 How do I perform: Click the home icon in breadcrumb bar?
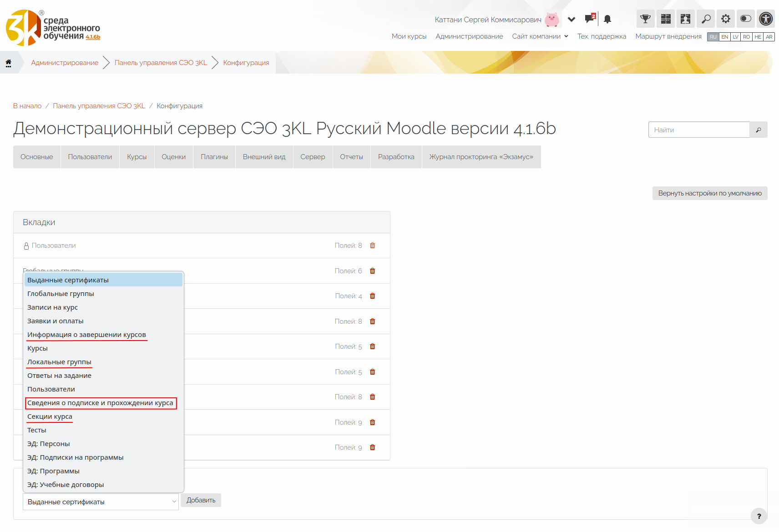click(8, 63)
